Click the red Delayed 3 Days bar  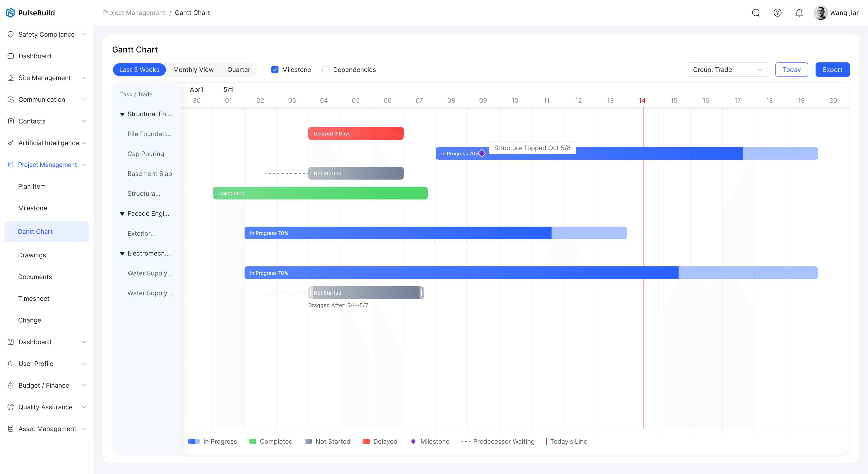[356, 133]
